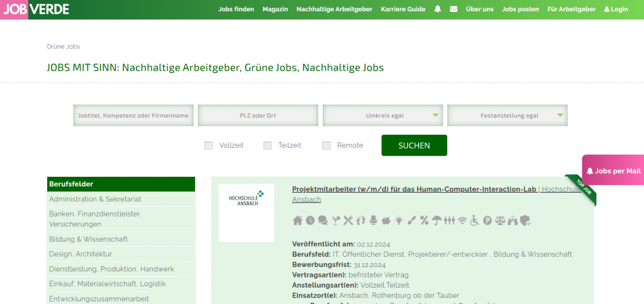This screenshot has width=644, height=304.
Task: Click the wheelchair accessibility icon
Action: [x=475, y=220]
